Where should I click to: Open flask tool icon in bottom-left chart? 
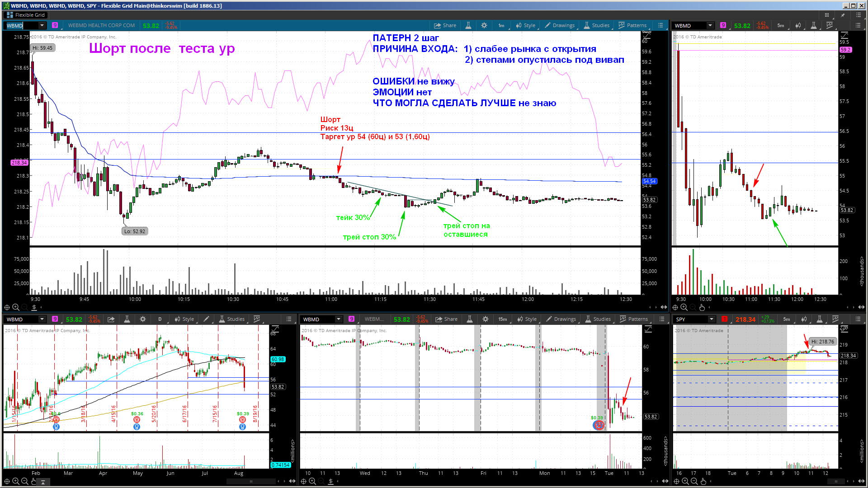point(127,319)
